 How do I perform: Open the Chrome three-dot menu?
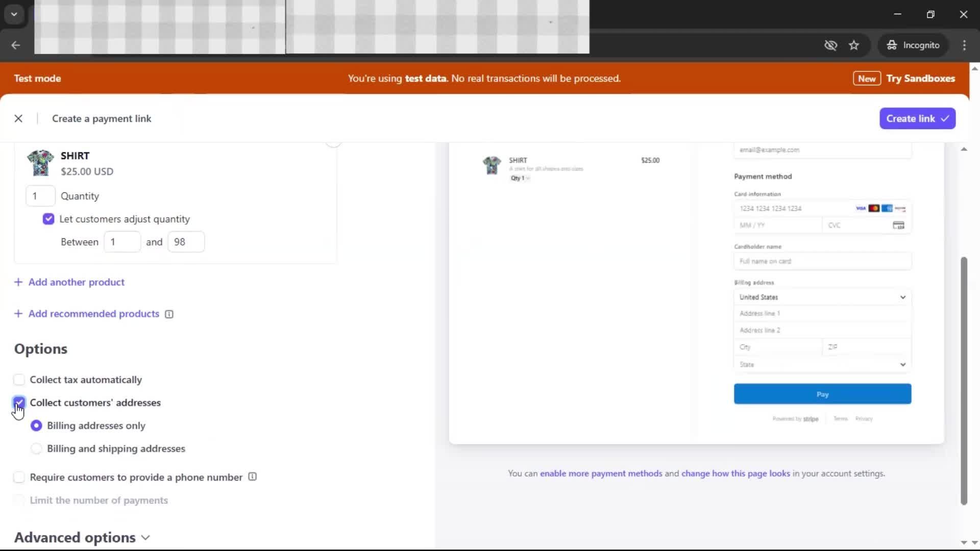click(964, 45)
